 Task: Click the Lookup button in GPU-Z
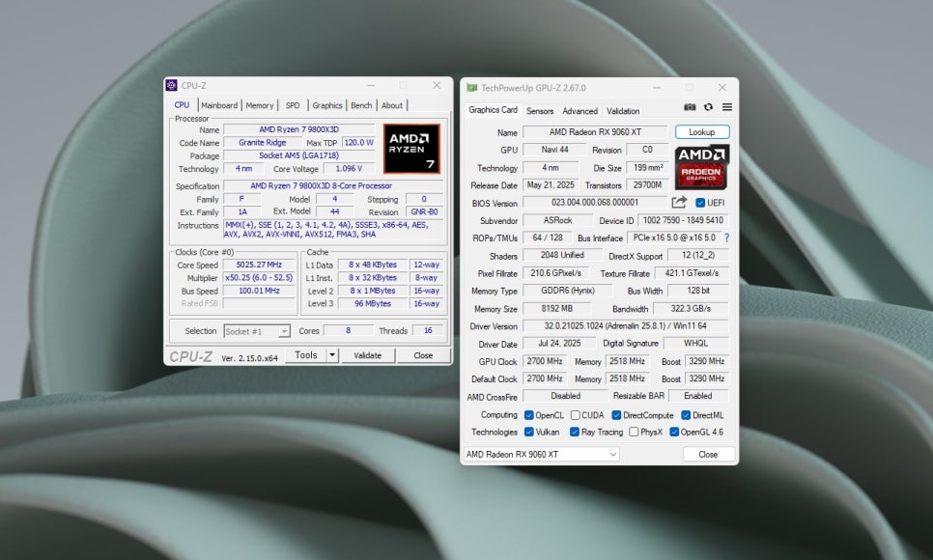coord(702,132)
